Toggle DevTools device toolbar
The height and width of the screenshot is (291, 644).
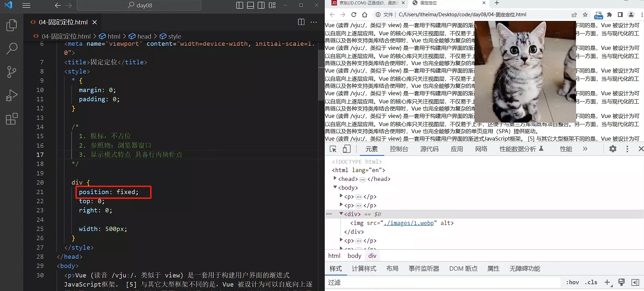tap(347, 149)
